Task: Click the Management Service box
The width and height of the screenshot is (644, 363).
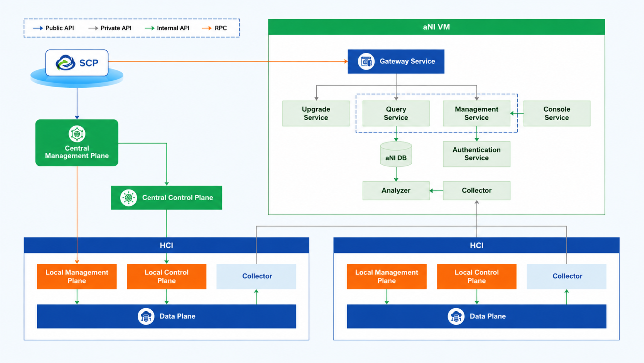Action: point(477,113)
